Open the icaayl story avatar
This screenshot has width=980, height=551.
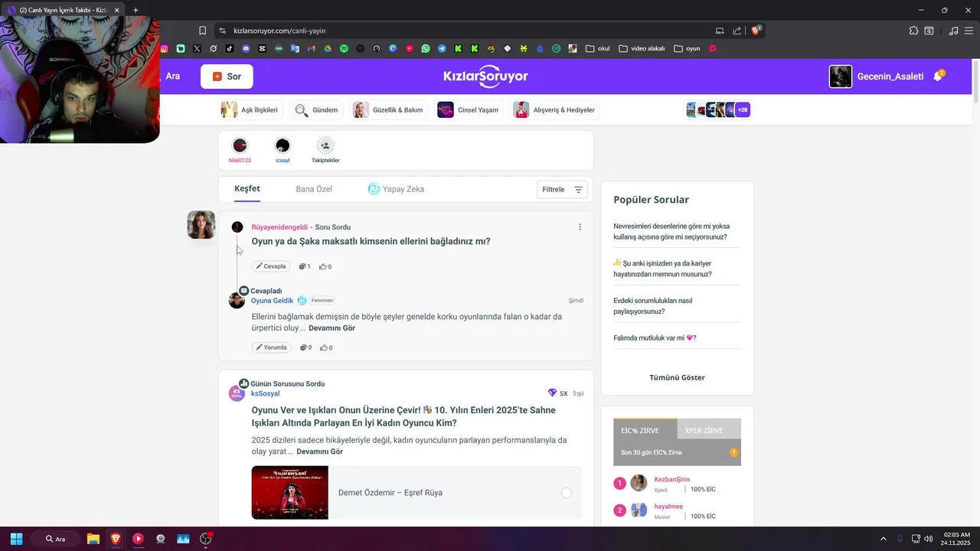pos(283,145)
